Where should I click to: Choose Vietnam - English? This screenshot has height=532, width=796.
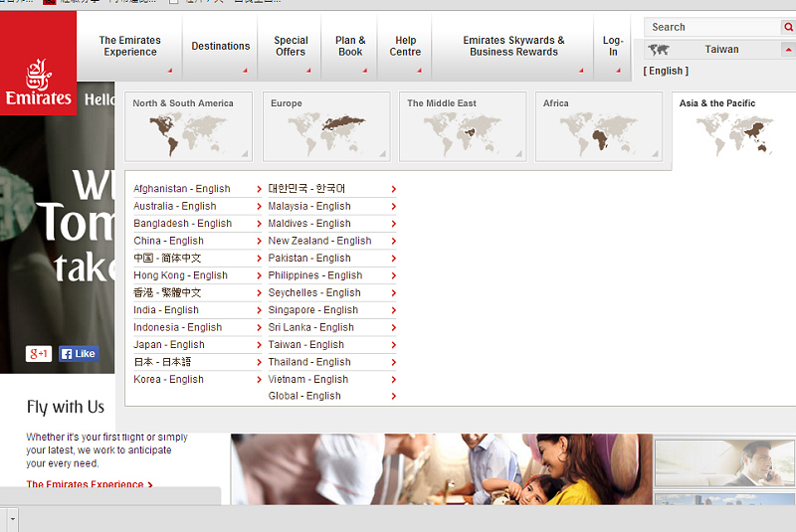[308, 379]
